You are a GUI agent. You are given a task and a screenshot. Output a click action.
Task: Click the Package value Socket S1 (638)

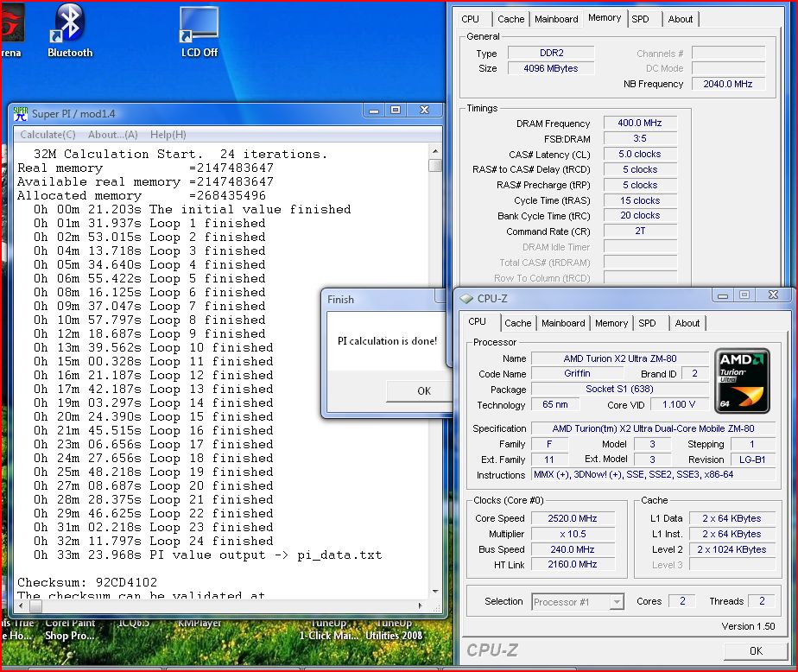[x=620, y=389]
